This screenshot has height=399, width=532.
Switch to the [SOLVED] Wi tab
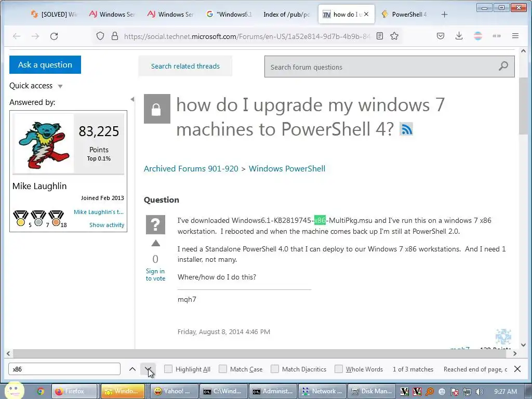tap(54, 14)
